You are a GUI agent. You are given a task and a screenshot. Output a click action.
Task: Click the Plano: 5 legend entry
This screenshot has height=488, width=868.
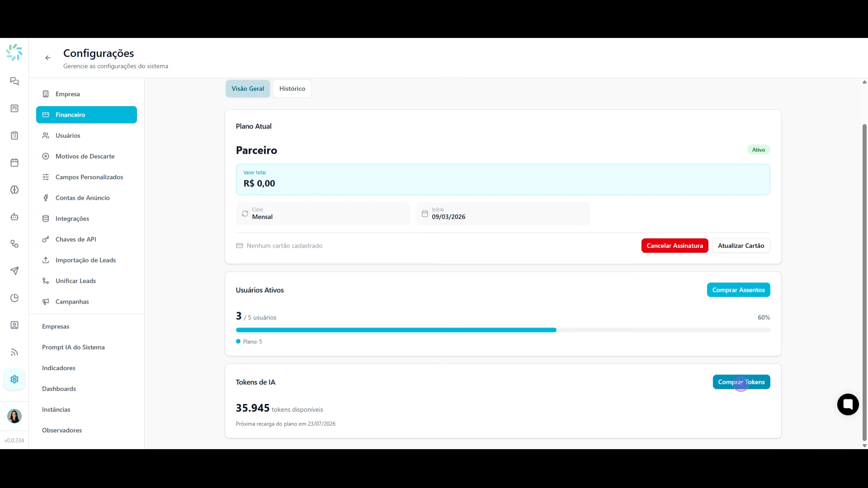click(249, 342)
